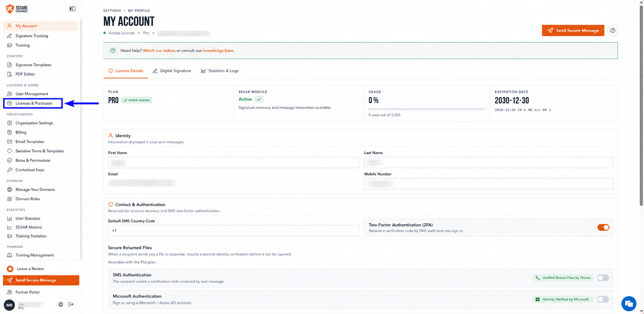Viewport: 644px width, 314px height.
Task: Click the User Statistics chart icon
Action: pos(10,219)
